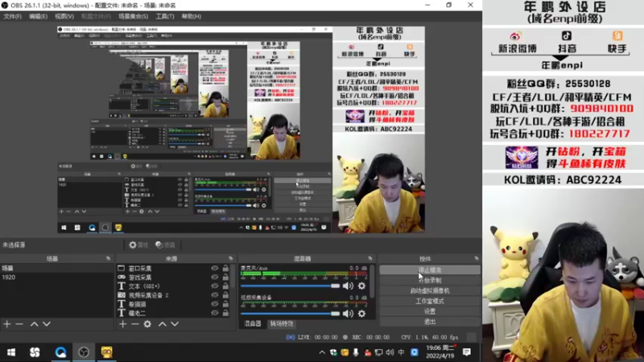
Task: Hide the 游戏采集 source with its eye
Action: [214, 277]
